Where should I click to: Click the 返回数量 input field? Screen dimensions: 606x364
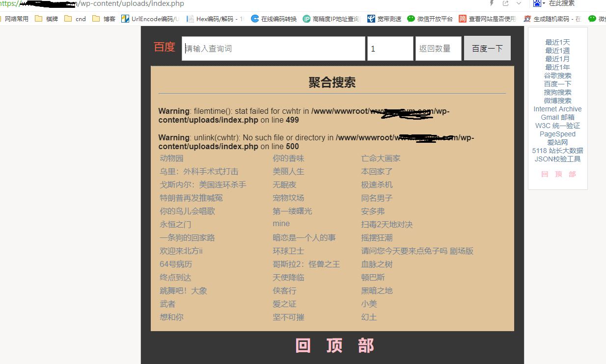pos(438,49)
